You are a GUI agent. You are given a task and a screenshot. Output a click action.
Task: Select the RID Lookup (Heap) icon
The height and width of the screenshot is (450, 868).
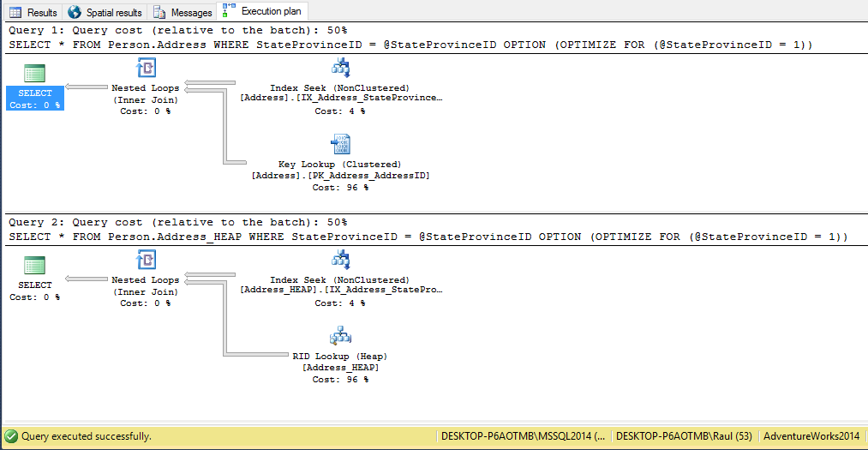click(x=340, y=336)
